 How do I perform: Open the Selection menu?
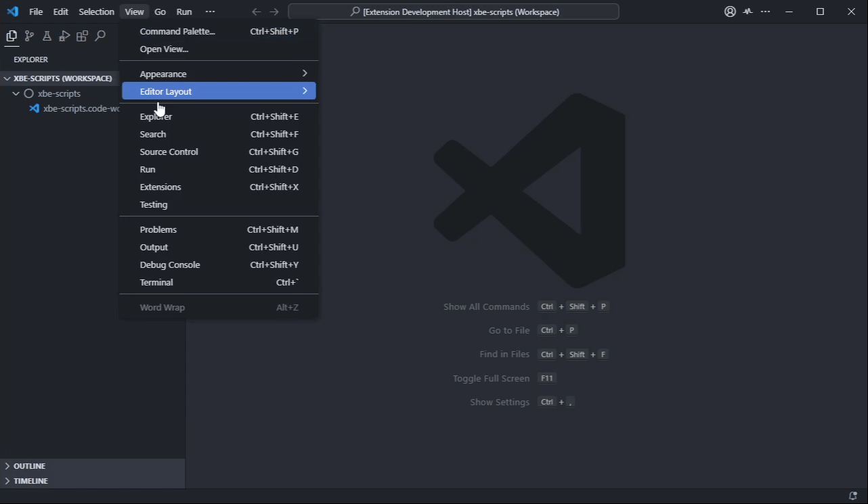tap(96, 12)
